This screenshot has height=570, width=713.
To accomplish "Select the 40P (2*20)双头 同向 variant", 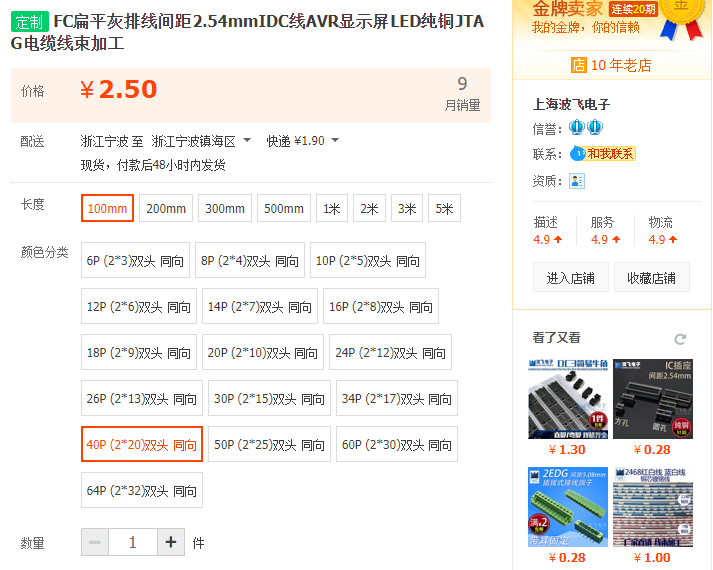I will [x=142, y=444].
